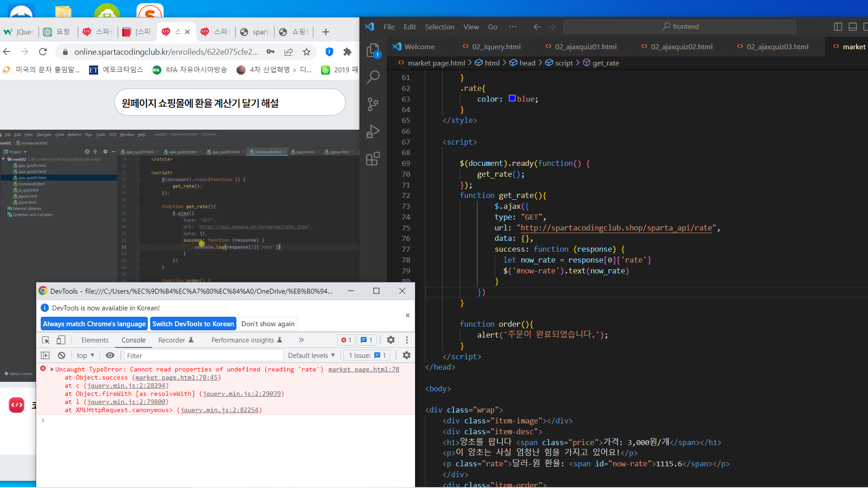The image size is (868, 488).
Task: Open Source Control in VS Code sidebar
Action: click(373, 104)
